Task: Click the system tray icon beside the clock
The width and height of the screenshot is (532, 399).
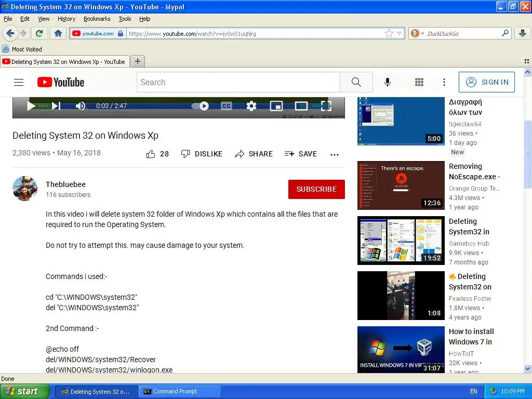Action: point(494,392)
